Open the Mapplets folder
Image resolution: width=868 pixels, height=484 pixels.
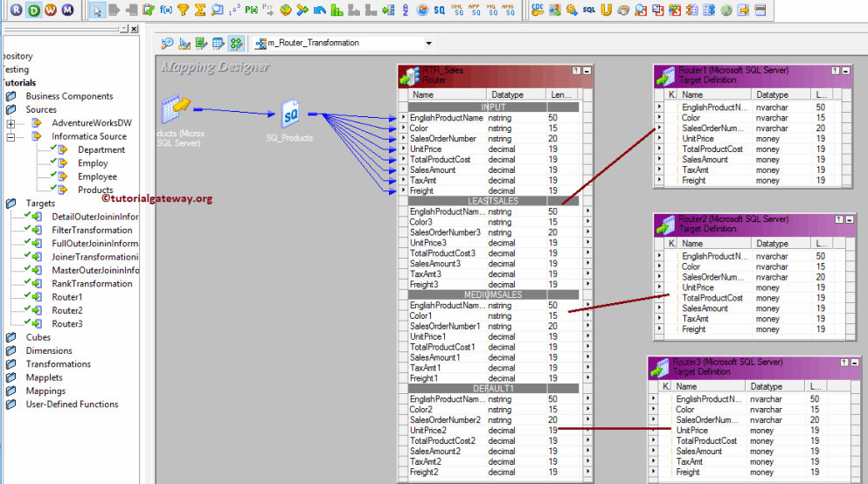(x=45, y=377)
